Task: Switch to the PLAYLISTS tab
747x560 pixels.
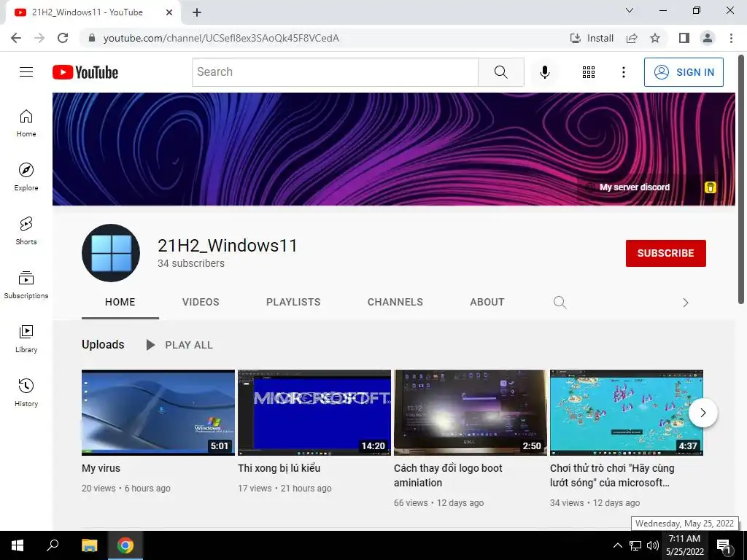Action: (x=293, y=302)
